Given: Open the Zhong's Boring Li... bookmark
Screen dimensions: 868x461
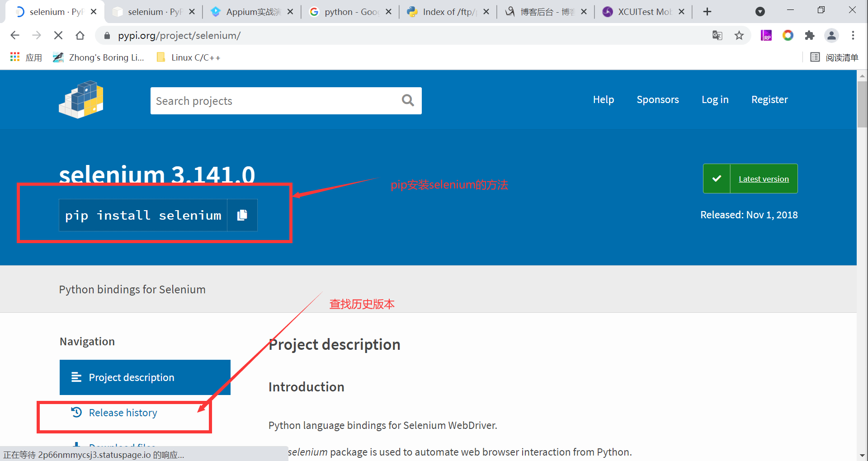Looking at the screenshot, I should click(98, 57).
